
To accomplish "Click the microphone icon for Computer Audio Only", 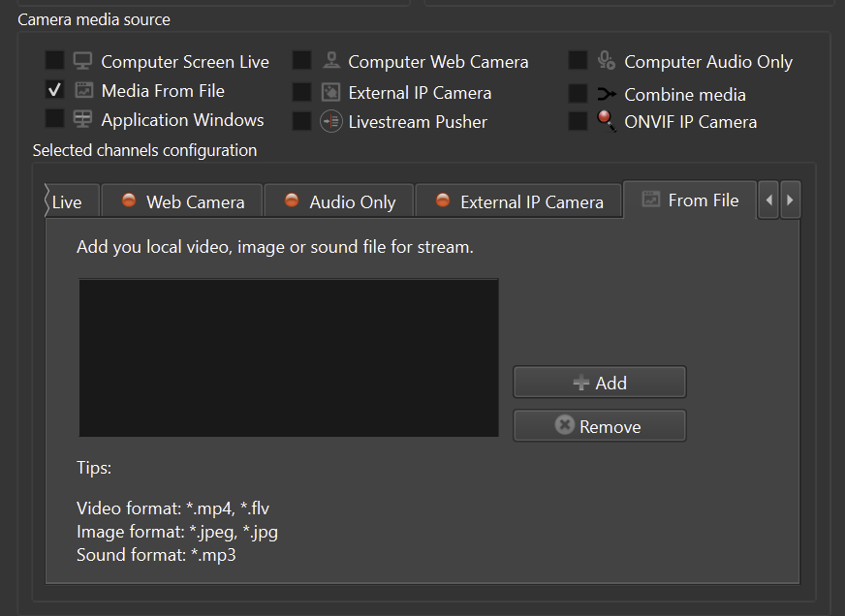I will (607, 61).
